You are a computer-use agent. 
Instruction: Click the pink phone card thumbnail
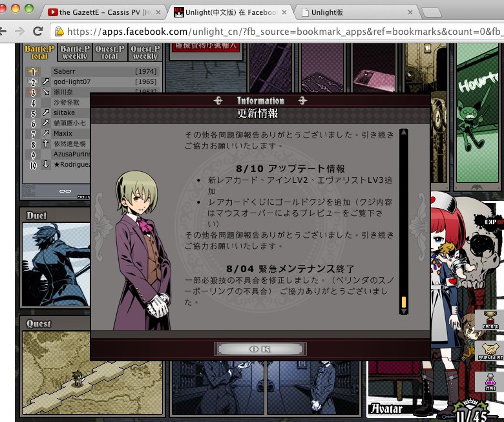click(x=374, y=67)
